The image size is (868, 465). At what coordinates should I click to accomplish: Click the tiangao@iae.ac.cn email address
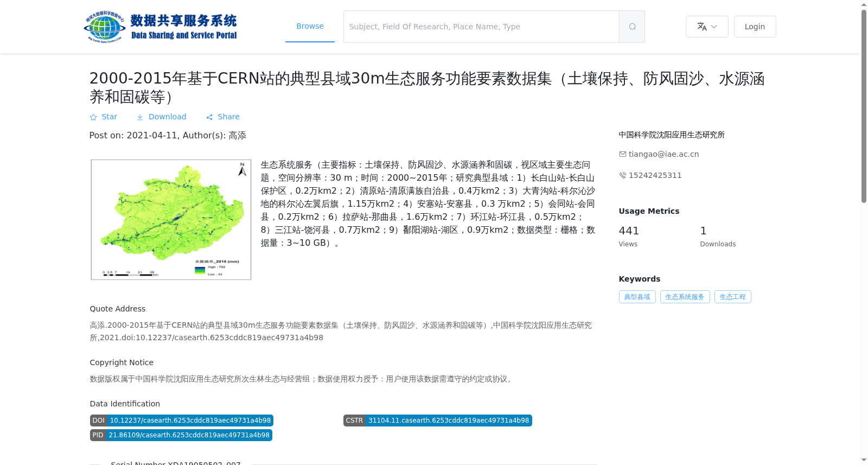click(663, 154)
